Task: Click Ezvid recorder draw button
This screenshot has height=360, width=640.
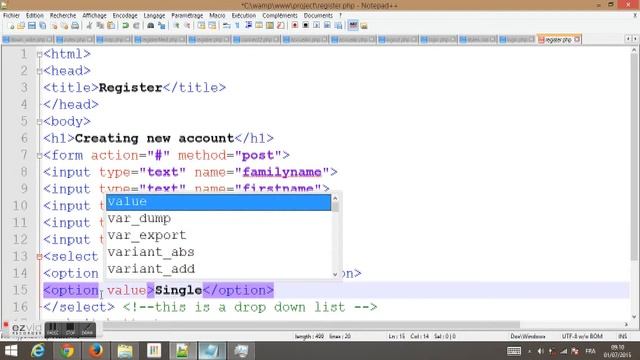Action: (87, 329)
